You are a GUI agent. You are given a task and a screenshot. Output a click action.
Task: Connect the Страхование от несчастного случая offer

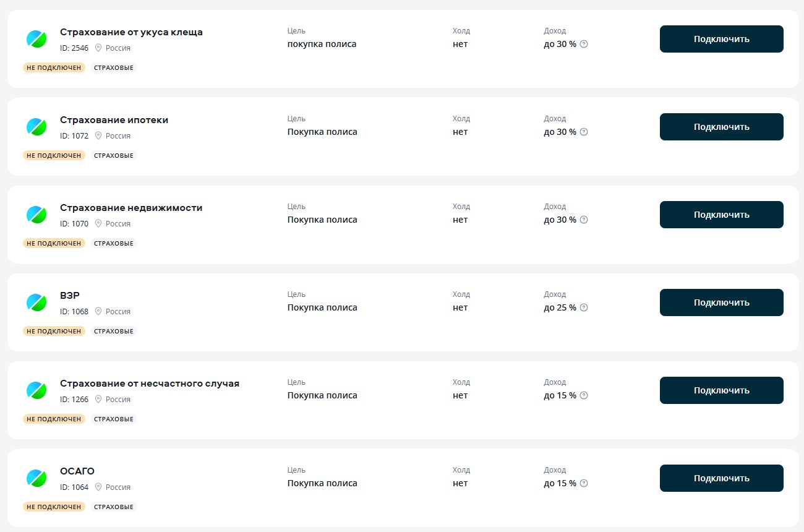(722, 390)
